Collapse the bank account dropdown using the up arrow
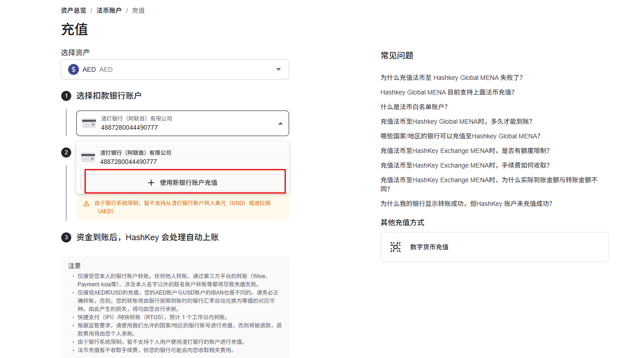Screen dimensions: 644x358 click(x=280, y=123)
